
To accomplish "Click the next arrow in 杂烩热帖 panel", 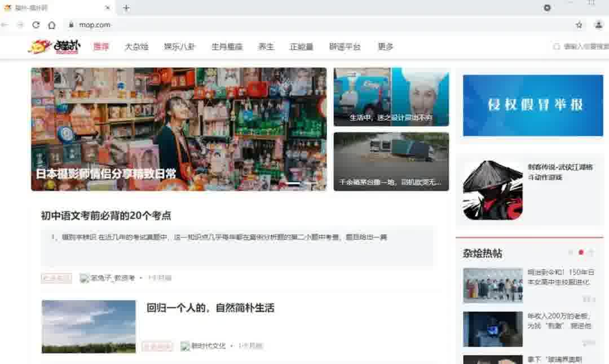I will click(591, 252).
